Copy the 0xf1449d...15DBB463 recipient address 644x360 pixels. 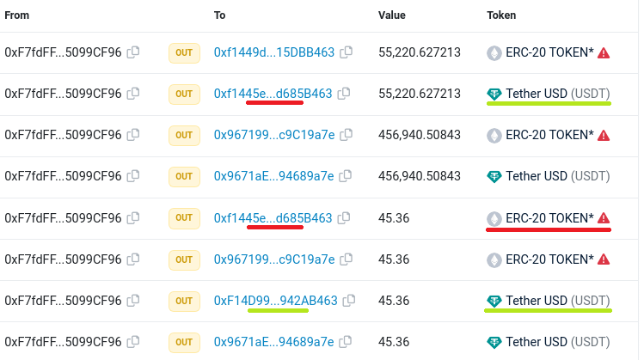point(346,52)
